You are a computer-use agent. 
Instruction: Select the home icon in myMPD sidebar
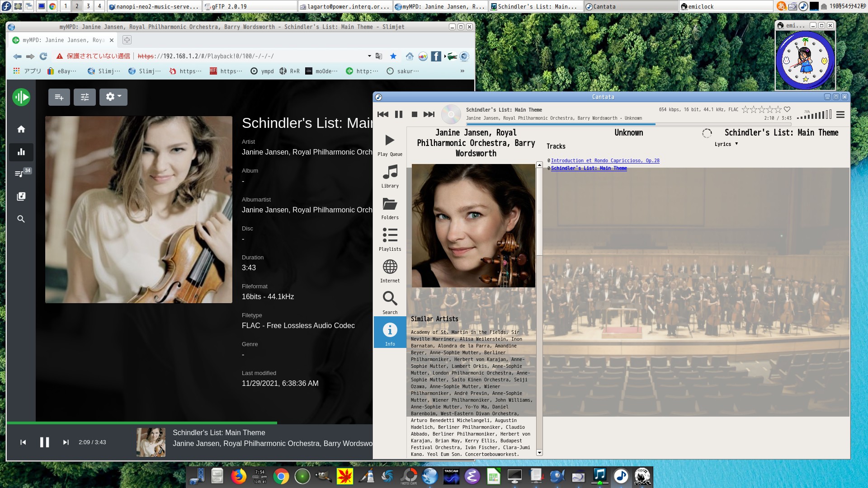pos(21,129)
